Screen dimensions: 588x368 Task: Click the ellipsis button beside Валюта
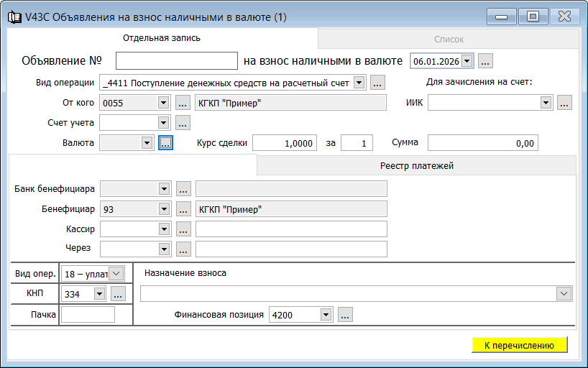point(166,143)
